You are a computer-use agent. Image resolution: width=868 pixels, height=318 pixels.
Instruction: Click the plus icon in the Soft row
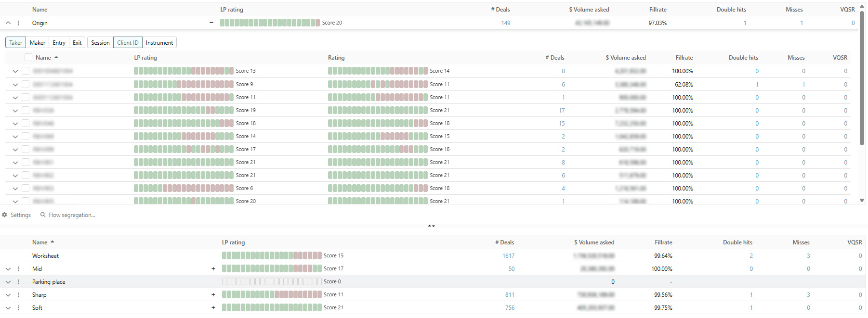pyautogui.click(x=213, y=308)
